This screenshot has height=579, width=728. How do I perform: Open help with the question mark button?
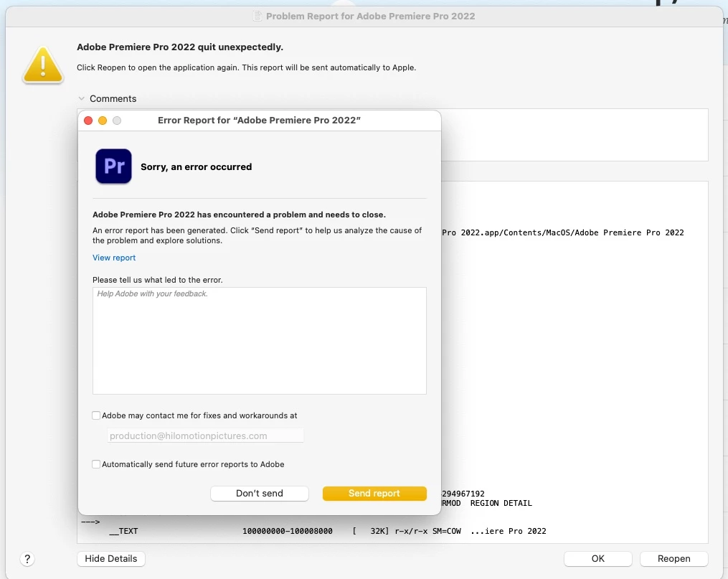click(27, 559)
